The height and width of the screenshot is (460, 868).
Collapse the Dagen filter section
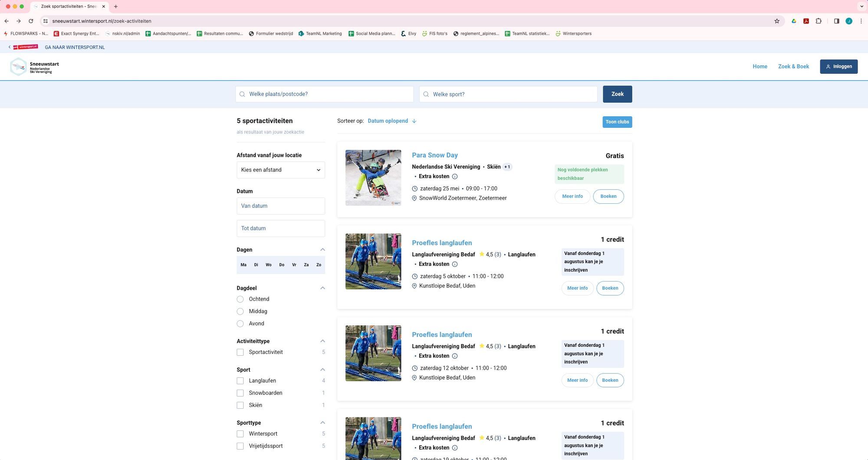322,250
